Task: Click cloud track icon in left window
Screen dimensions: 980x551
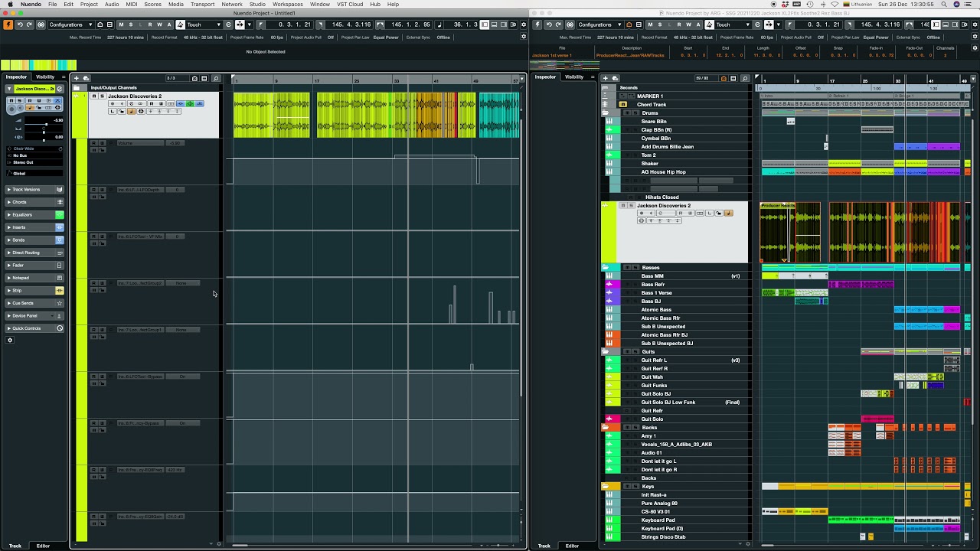Action: point(86,78)
